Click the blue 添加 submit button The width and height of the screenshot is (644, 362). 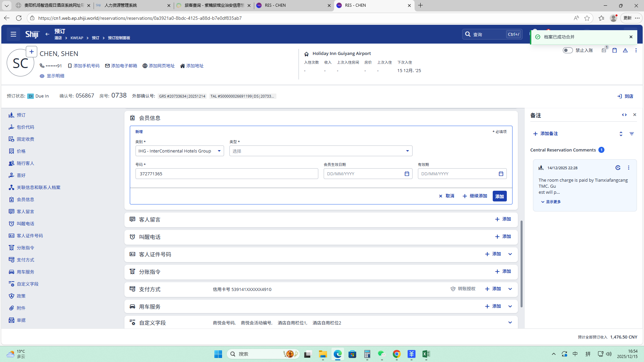(499, 196)
